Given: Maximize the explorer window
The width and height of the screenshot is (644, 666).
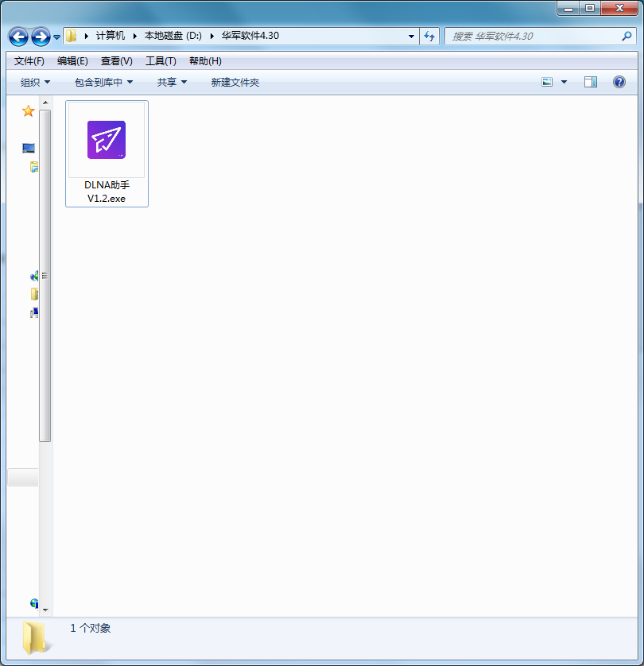Looking at the screenshot, I should 590,9.
